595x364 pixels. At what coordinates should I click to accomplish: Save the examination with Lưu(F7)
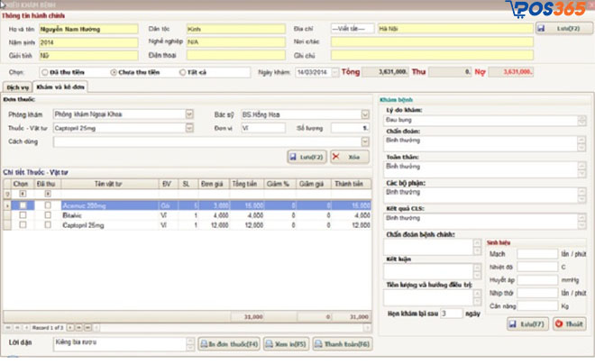tap(526, 323)
